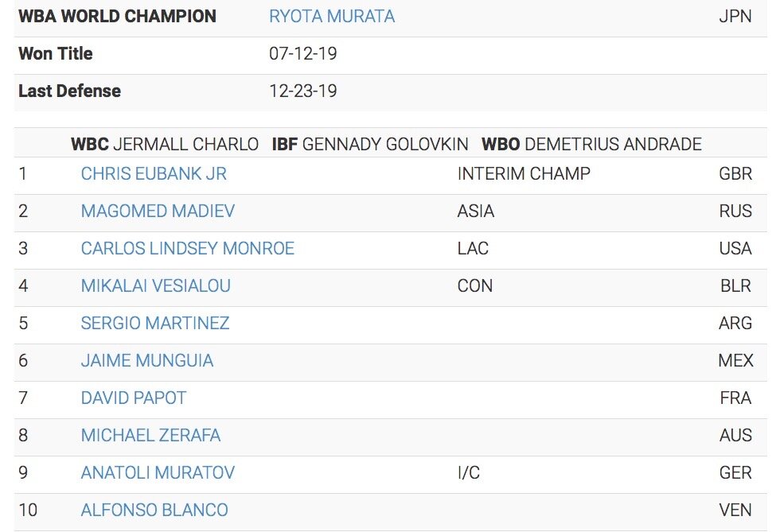Open Ryota Murata champion profile link
The height and width of the screenshot is (532, 776).
332,16
